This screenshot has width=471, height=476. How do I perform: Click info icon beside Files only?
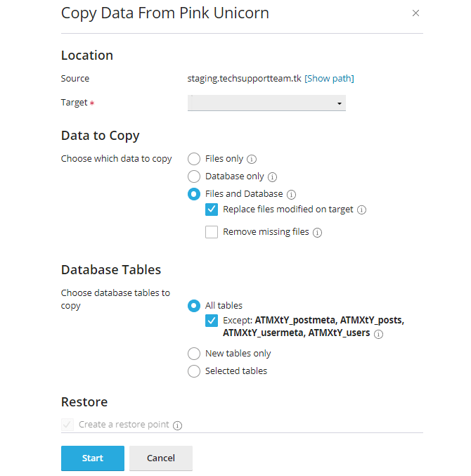(x=252, y=159)
